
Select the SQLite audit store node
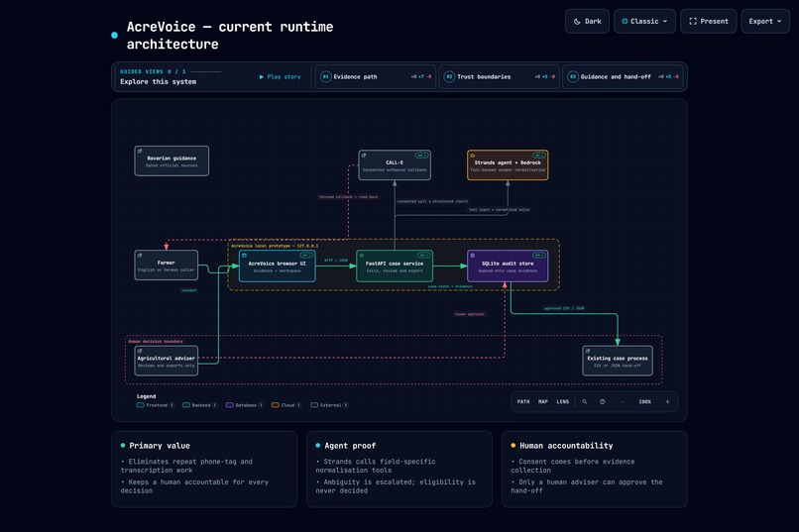508,266
